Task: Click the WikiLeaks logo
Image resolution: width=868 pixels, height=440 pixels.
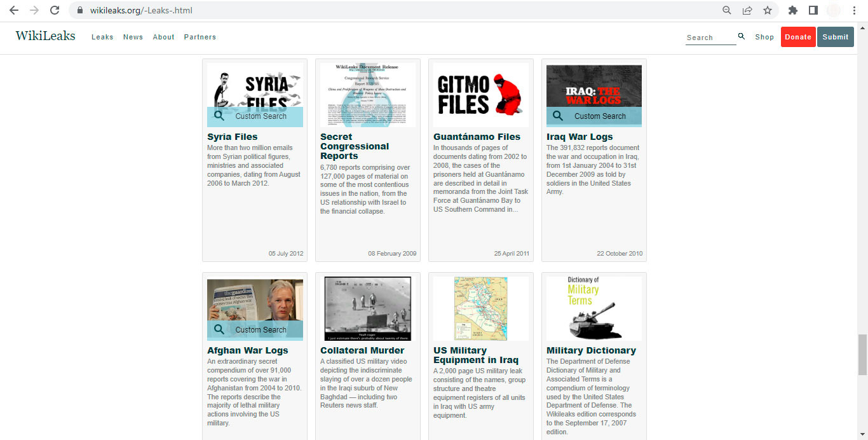Action: coord(45,36)
